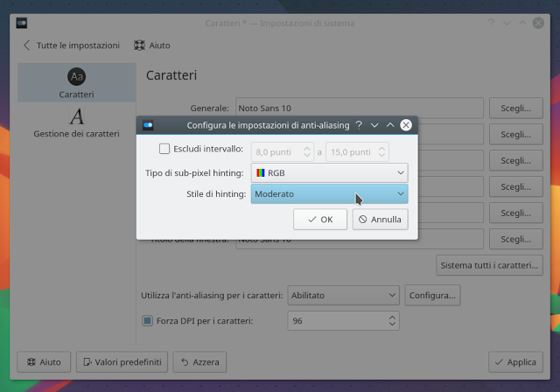Click the anti-aliasing dialog's title bar toggle icon

(x=148, y=125)
